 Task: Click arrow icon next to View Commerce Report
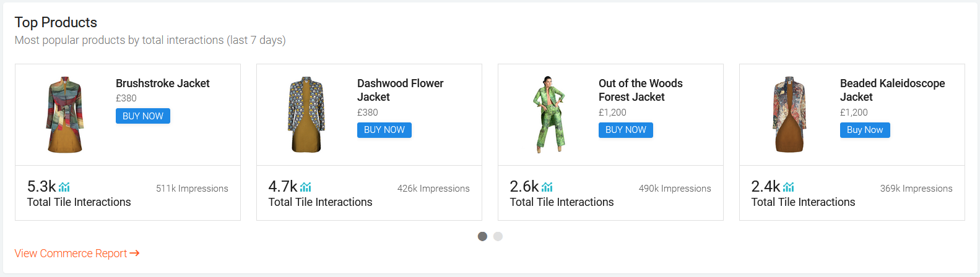tap(135, 254)
